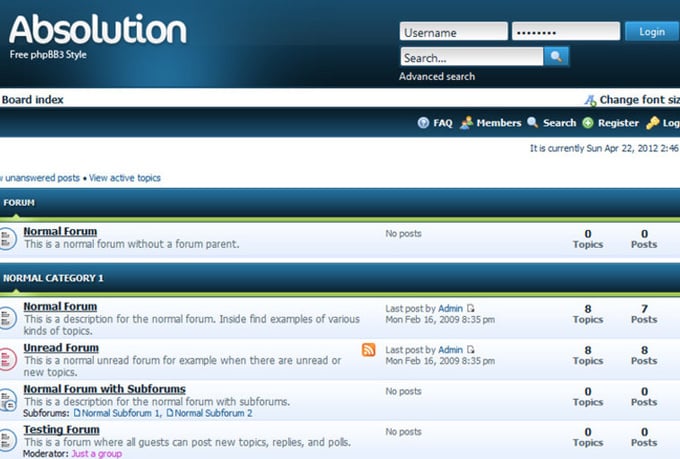
Task: Click '8 Posts' count in Unread Forum row
Action: pos(644,355)
